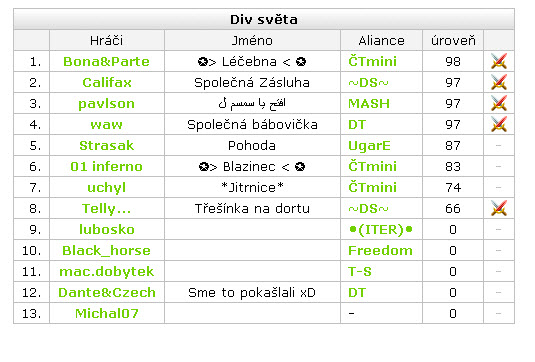This screenshot has width=535, height=362.
Task: Open Black_horse player page
Action: (x=106, y=251)
